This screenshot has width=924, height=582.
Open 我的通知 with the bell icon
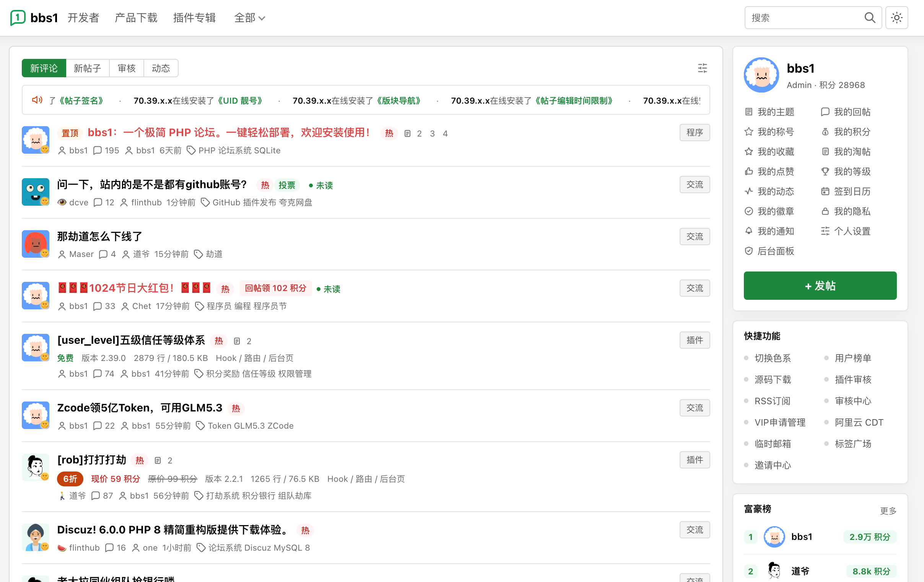click(x=770, y=231)
